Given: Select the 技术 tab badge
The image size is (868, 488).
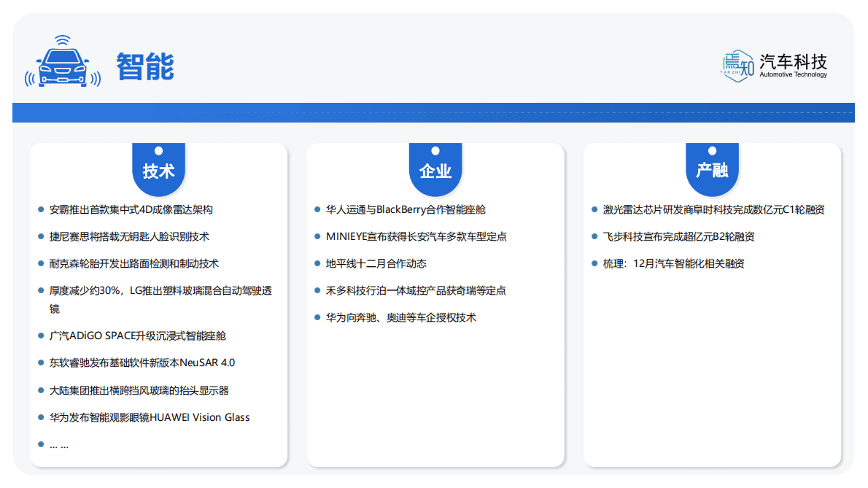Looking at the screenshot, I should pyautogui.click(x=158, y=171).
